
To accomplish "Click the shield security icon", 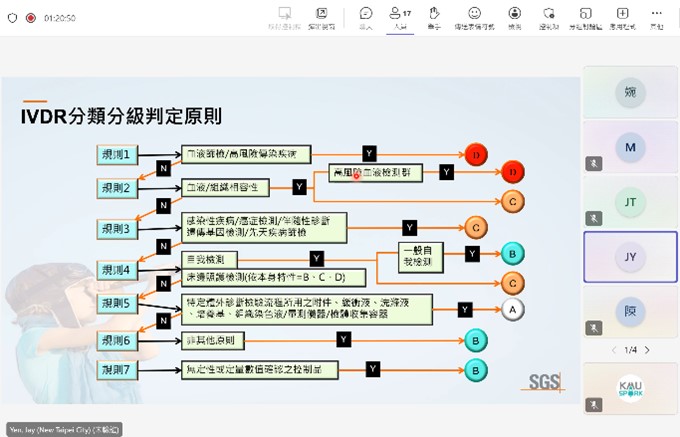I will [12, 18].
